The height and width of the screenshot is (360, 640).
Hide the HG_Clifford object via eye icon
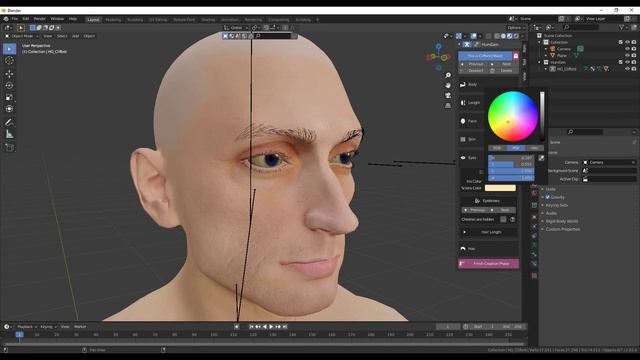click(x=627, y=69)
